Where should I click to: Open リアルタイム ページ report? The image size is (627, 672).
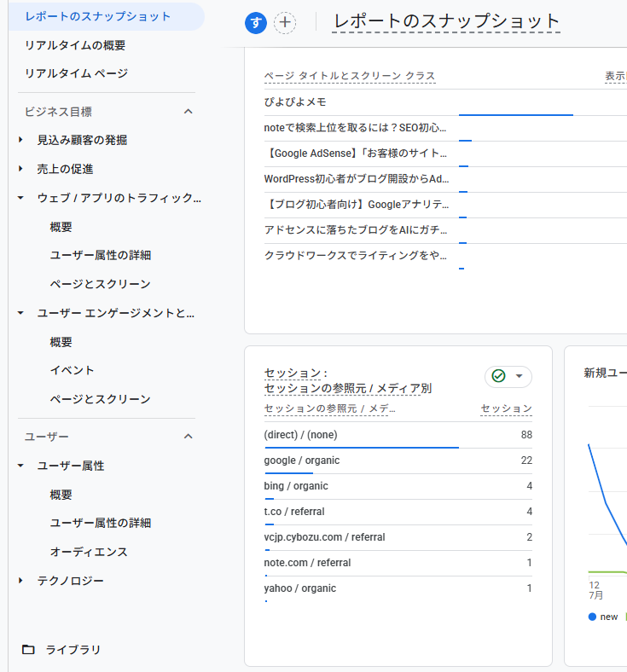click(76, 73)
